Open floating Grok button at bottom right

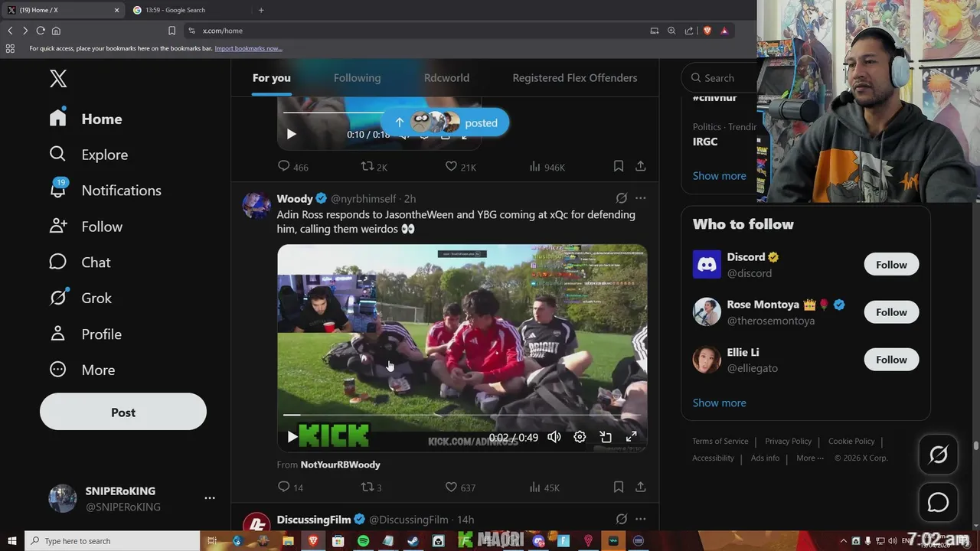coord(938,455)
